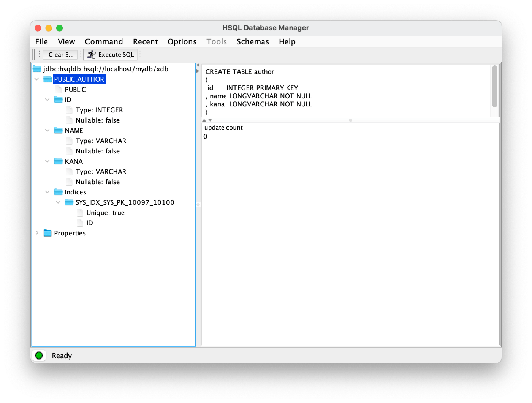The image size is (532, 403).
Task: Click the NAME column folder icon
Action: 58,130
